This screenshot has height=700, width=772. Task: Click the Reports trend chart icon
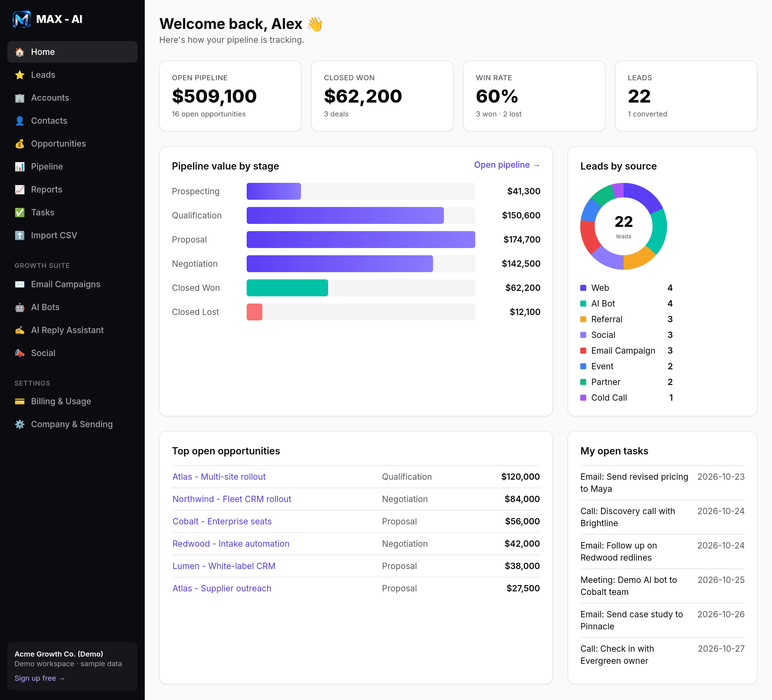click(20, 190)
